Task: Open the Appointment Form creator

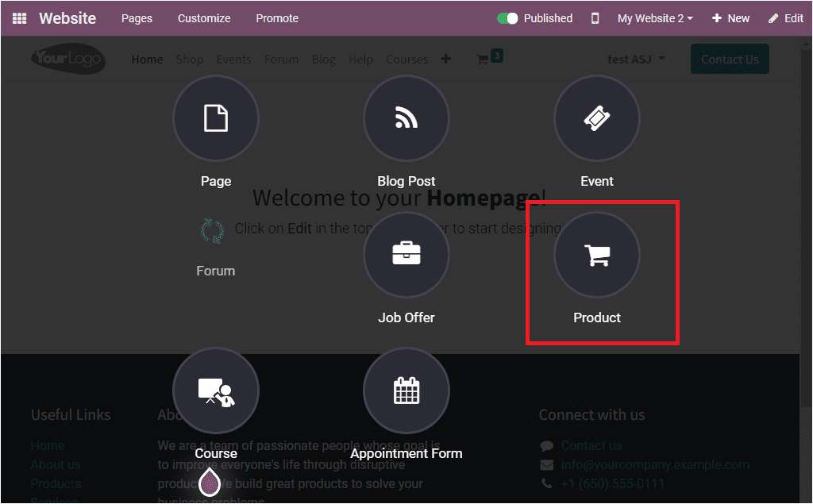Action: 406,390
